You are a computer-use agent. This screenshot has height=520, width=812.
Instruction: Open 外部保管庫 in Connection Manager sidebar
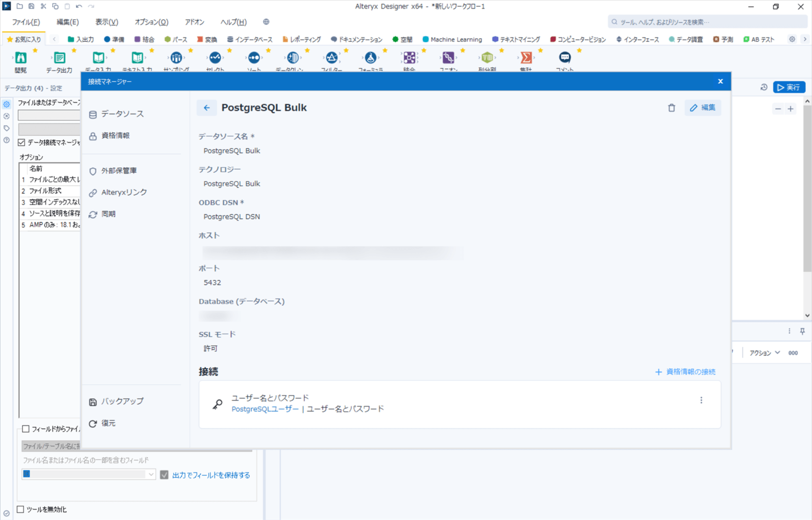[113, 171]
